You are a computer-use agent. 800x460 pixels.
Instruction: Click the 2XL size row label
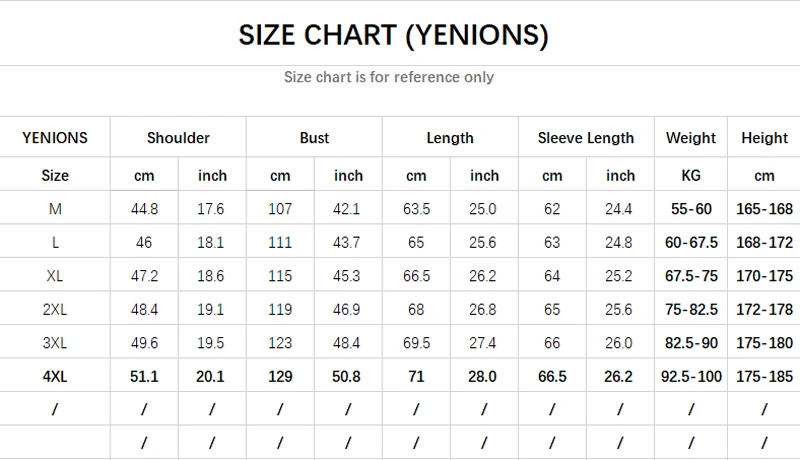[x=55, y=309]
